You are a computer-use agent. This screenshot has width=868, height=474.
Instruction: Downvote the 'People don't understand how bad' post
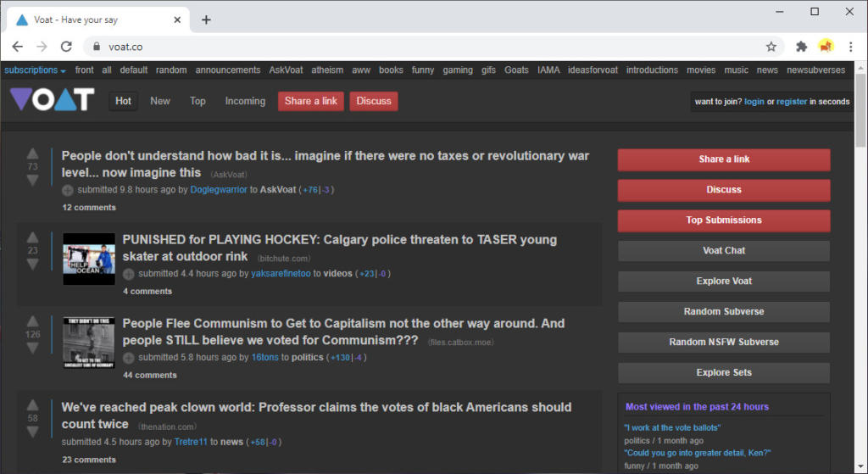pos(33,181)
